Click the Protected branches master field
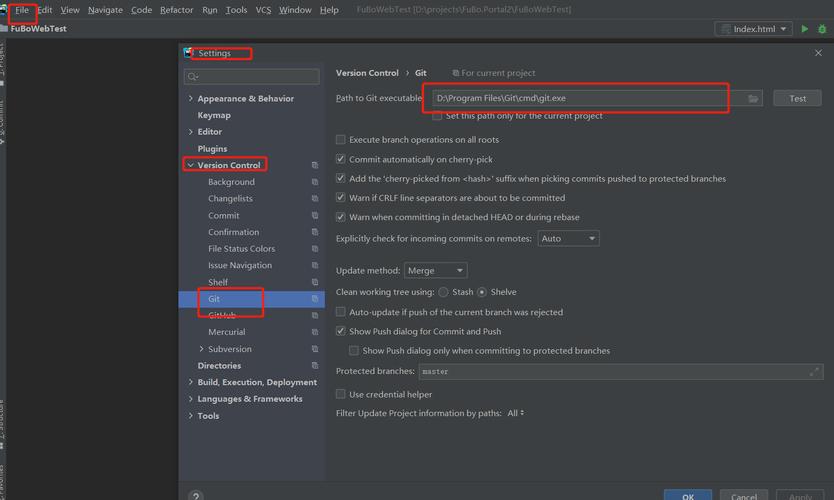Image resolution: width=834 pixels, height=500 pixels. pyautogui.click(x=621, y=372)
